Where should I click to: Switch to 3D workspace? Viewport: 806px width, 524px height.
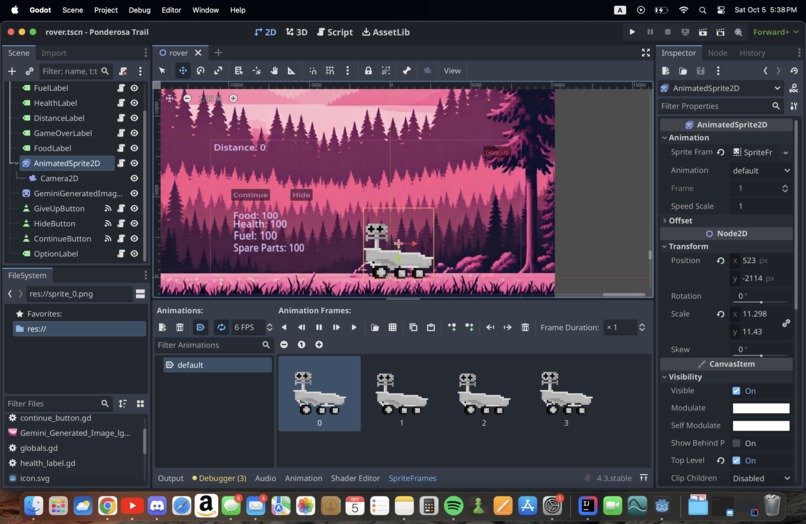click(297, 32)
